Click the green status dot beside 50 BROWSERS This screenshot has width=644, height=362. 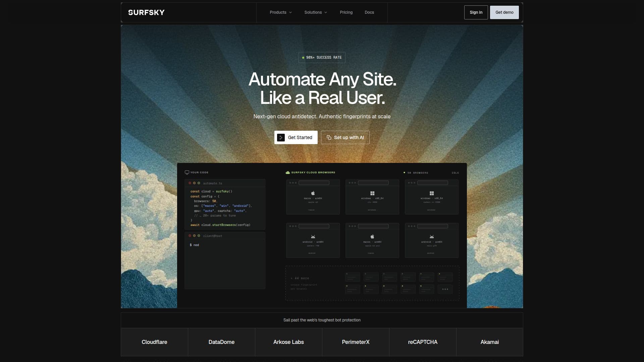click(404, 173)
